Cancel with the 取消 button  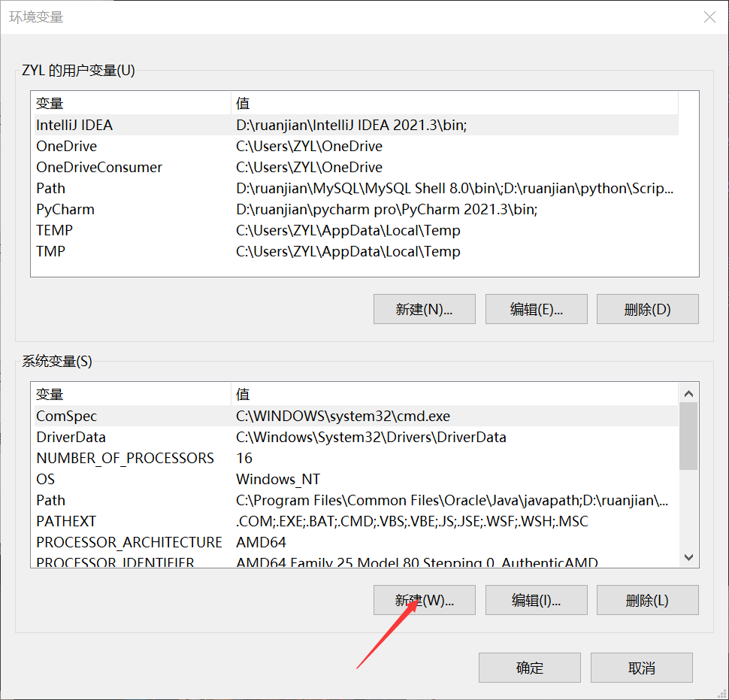tap(641, 668)
